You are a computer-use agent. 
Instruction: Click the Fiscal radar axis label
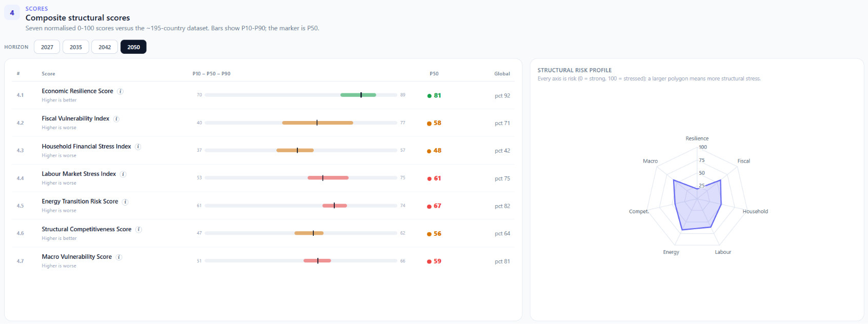click(x=743, y=161)
